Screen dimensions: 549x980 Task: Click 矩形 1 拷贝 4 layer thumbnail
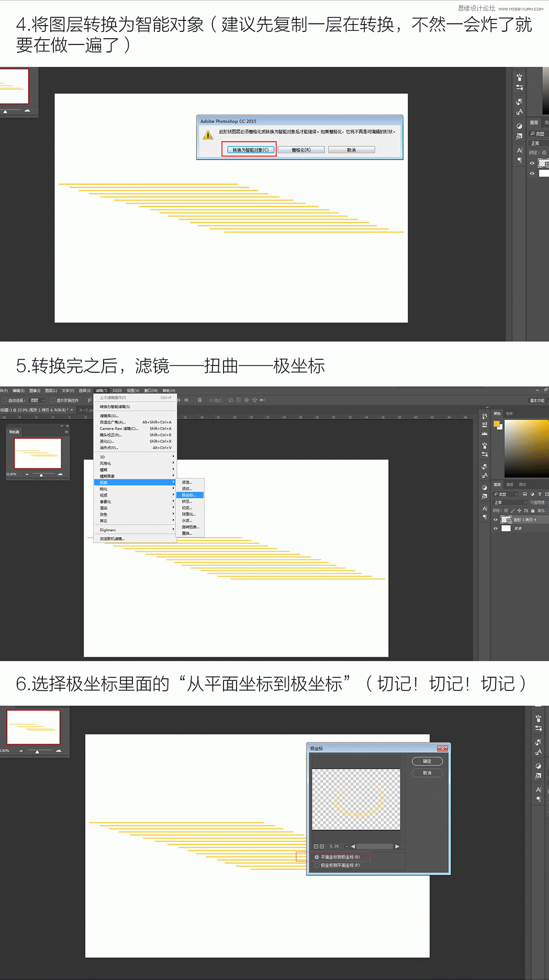[506, 519]
